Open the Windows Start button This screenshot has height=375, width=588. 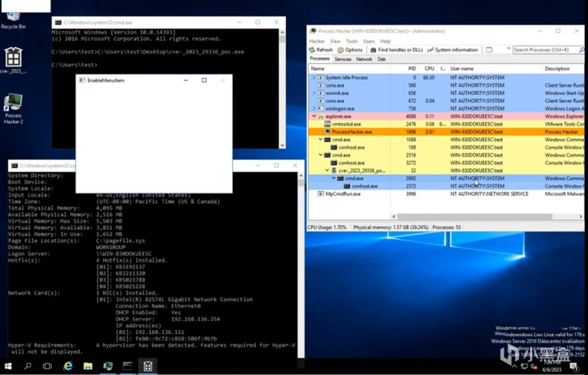pos(8,366)
